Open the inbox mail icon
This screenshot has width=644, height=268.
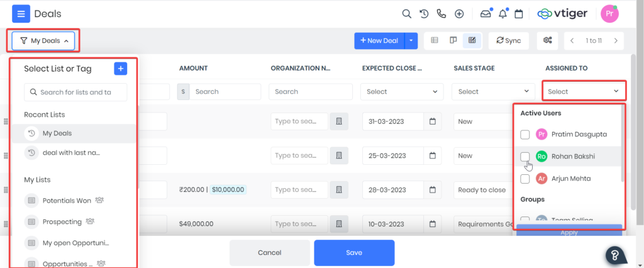coord(486,14)
